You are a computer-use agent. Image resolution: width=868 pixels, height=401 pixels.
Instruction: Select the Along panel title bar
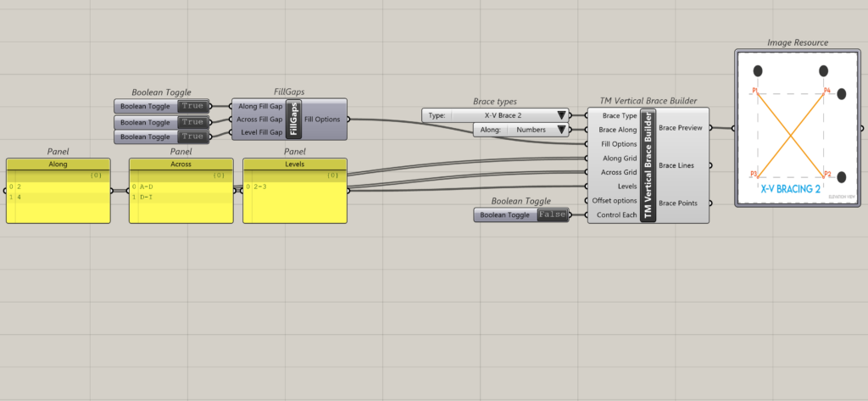tap(58, 164)
